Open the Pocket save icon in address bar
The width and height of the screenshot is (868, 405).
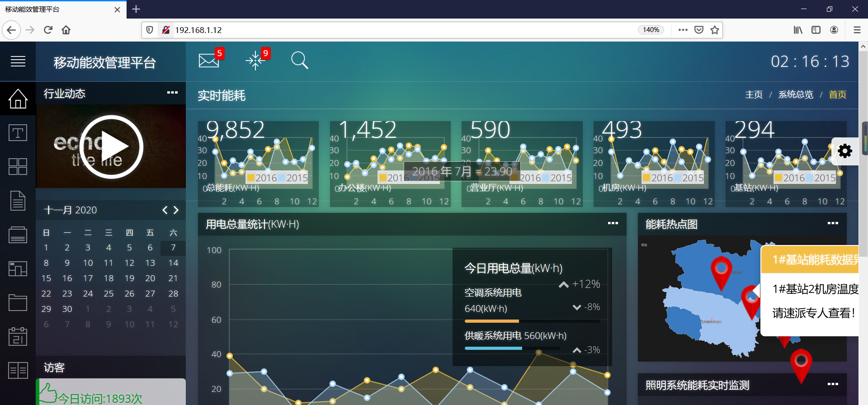point(699,30)
